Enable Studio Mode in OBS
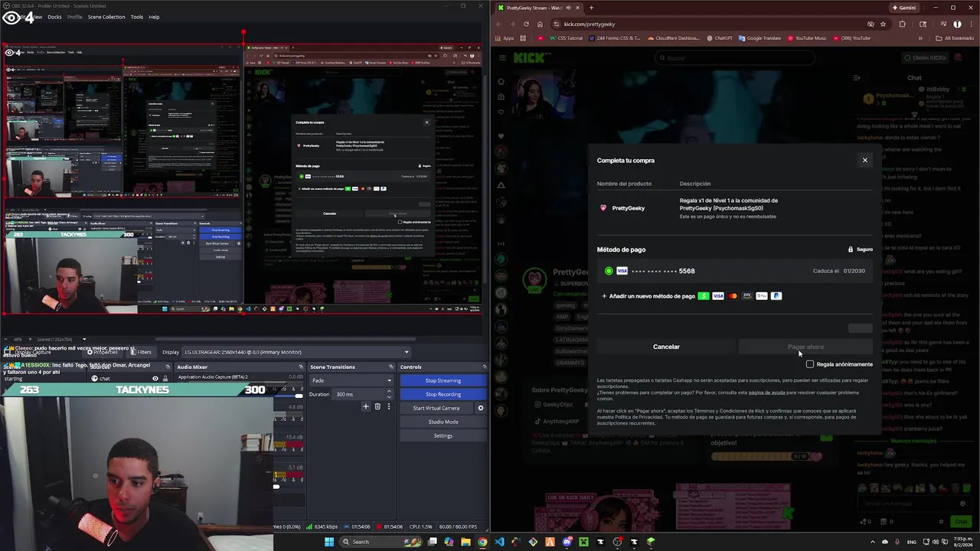Viewport: 980px width, 551px height. coord(443,422)
